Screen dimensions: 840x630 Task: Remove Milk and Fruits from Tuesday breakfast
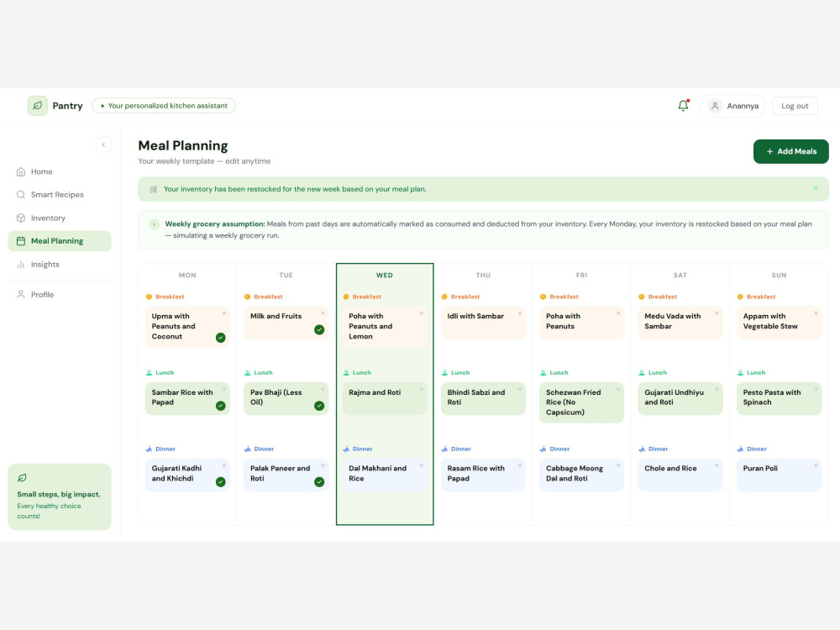click(x=323, y=313)
